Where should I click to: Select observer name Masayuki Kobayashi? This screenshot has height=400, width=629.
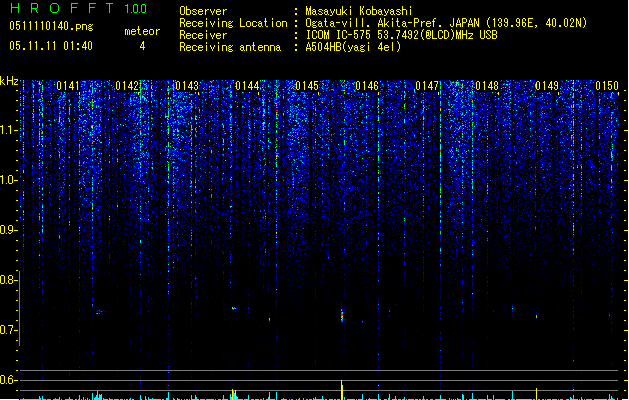(359, 11)
